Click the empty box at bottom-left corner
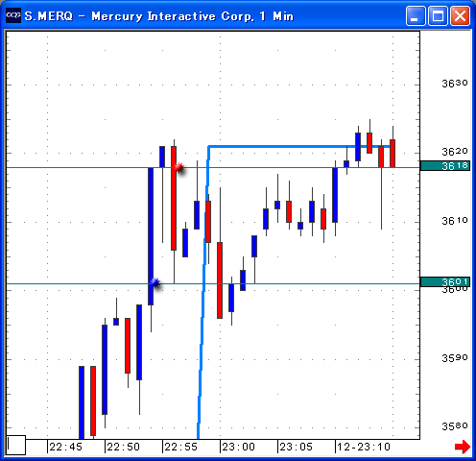The image size is (476, 461). [x=16, y=445]
